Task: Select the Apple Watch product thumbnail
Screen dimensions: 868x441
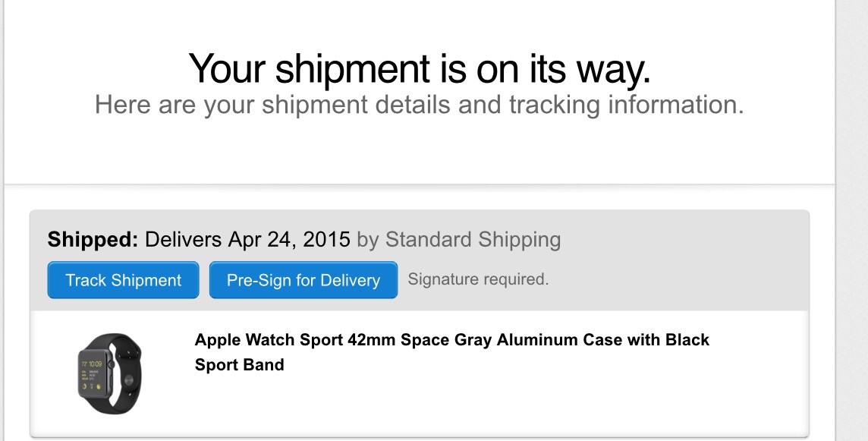Action: pos(109,373)
